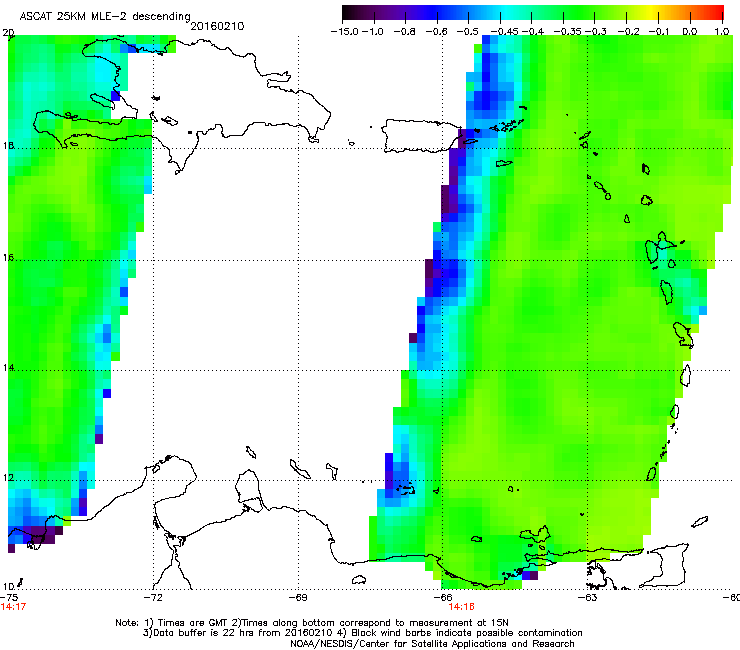Click the note 'Data buffer is 22 hrs'

[x=200, y=633]
